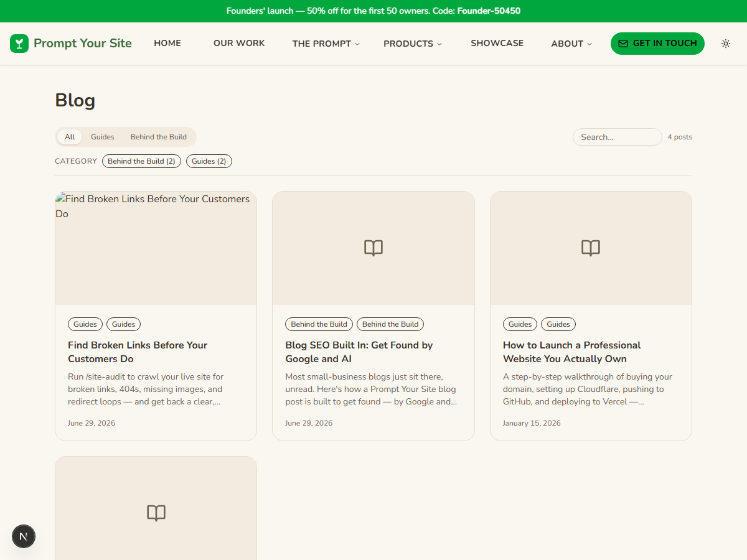Click the 4 posts count text
Screen dimensions: 747x560
click(x=680, y=137)
